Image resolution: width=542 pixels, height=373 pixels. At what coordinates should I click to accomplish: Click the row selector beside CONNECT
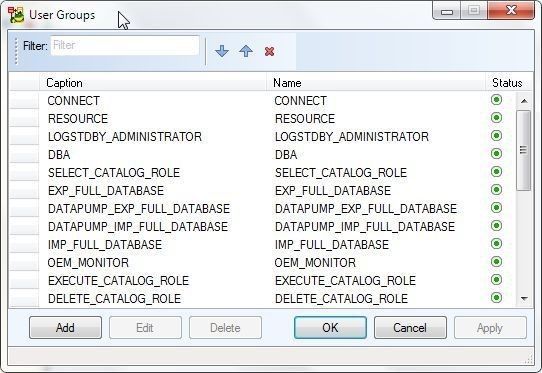tap(24, 101)
